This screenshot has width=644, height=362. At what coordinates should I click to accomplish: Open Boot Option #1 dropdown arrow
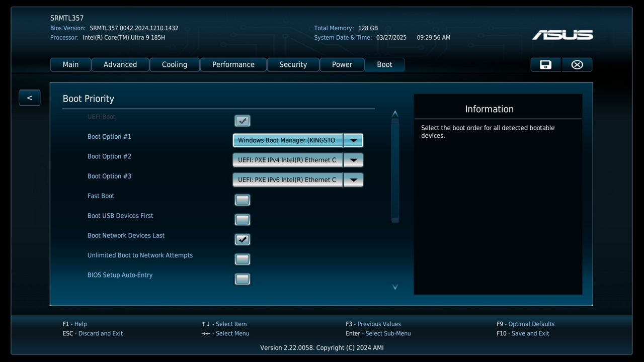pyautogui.click(x=353, y=140)
